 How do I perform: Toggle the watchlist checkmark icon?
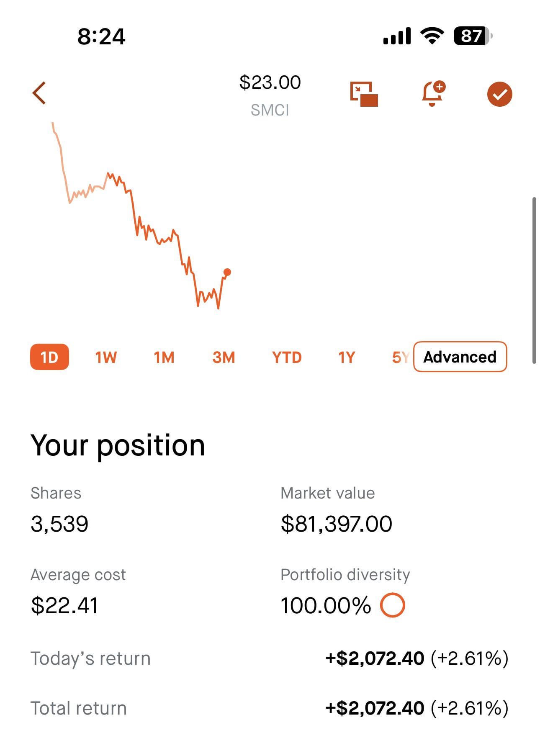[x=499, y=94]
